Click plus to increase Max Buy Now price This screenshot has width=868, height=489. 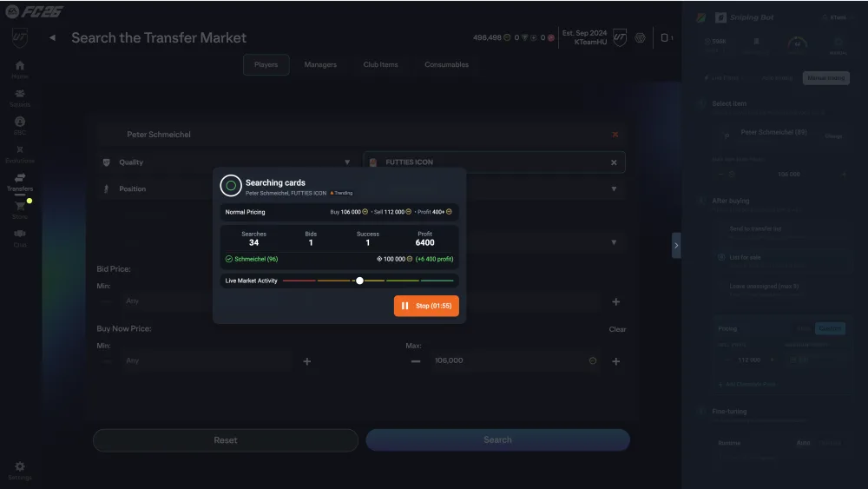point(615,361)
